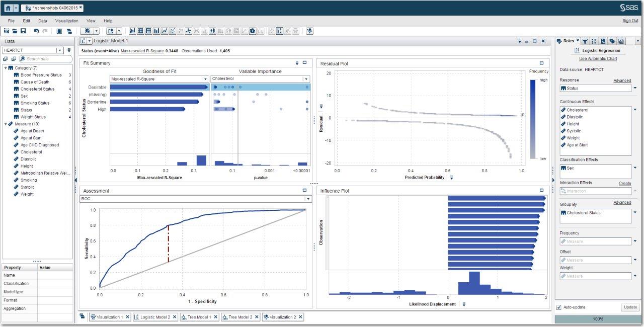Select the Desirable bar in Goodness of Fit

[x=158, y=87]
